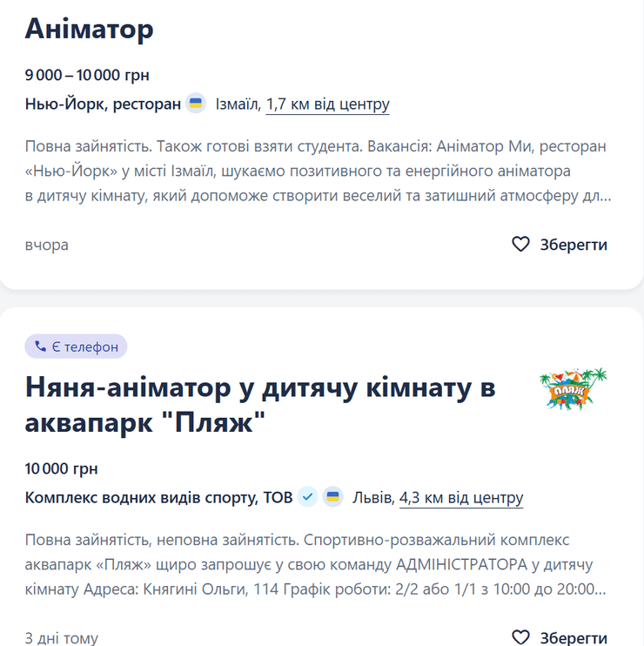
Task: Click the city name Львів
Action: tap(373, 498)
